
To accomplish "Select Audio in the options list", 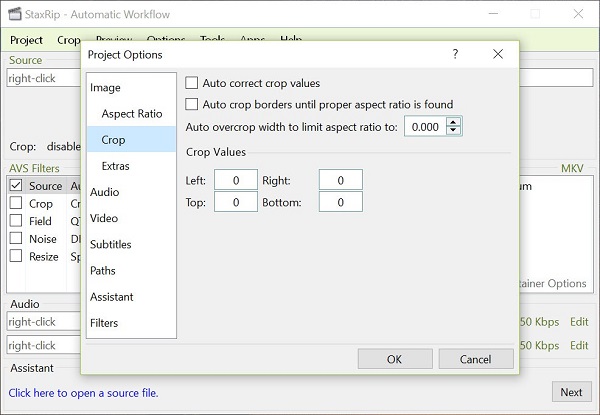I will (x=104, y=192).
